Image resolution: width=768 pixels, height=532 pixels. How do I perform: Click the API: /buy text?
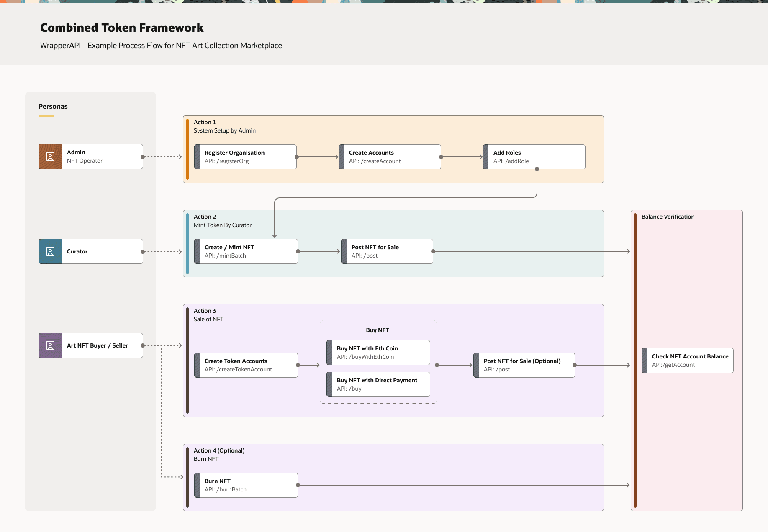tap(349, 389)
